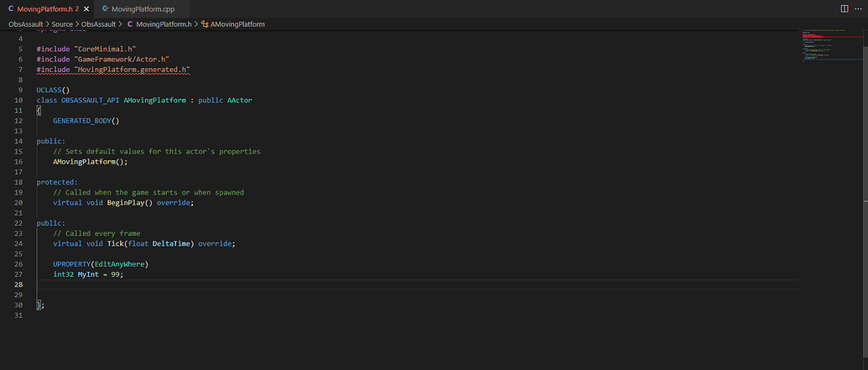
Task: Click the MyInt variable name
Action: [x=88, y=274]
